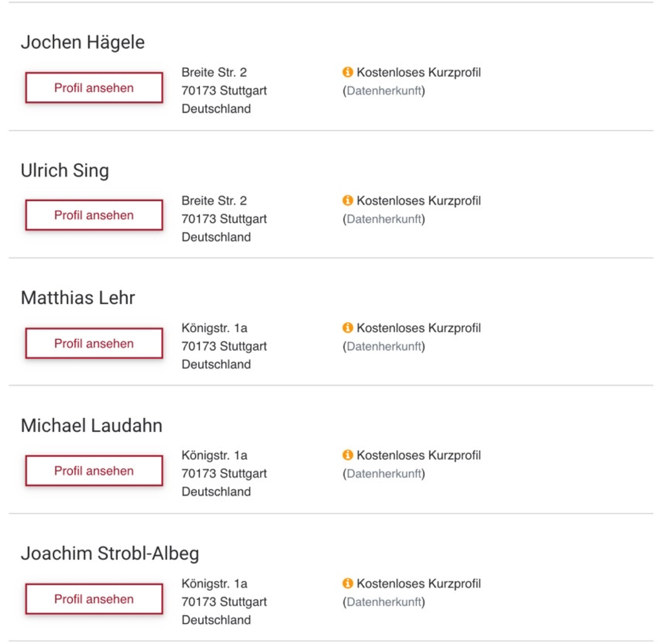Click the info icon in Michael Laudahn's entry

(x=347, y=455)
